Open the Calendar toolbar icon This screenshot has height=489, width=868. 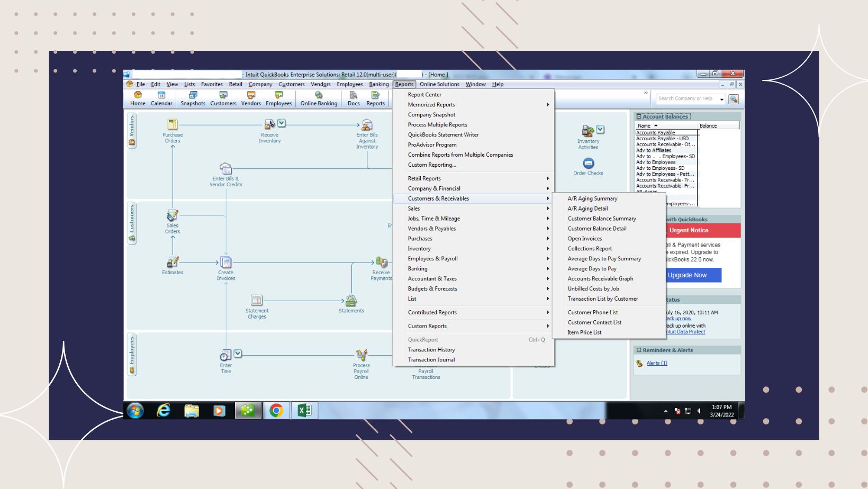tap(161, 98)
